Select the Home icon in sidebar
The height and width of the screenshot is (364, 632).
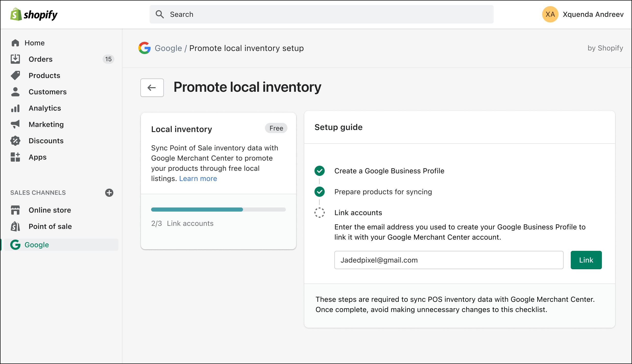[x=15, y=43]
